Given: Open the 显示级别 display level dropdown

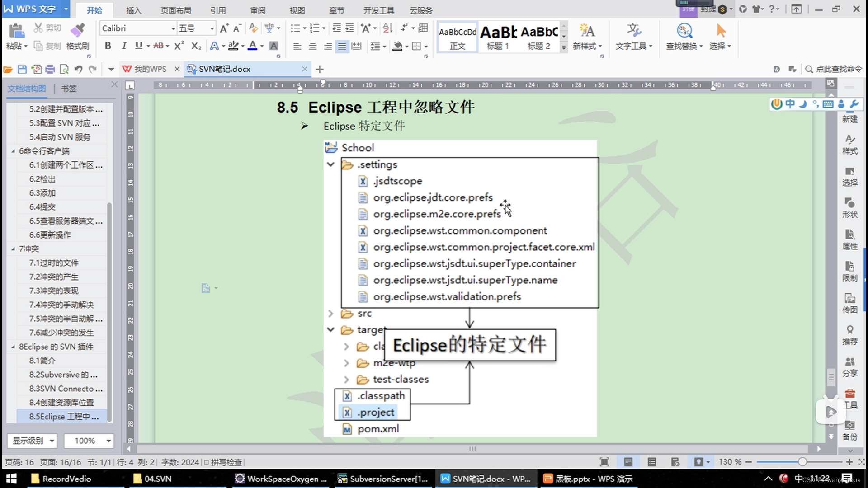Looking at the screenshot, I should coord(32,441).
